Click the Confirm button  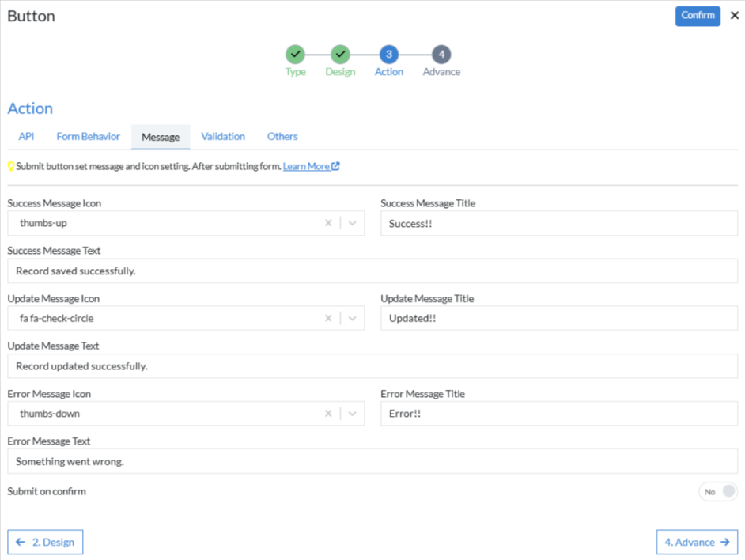point(698,16)
